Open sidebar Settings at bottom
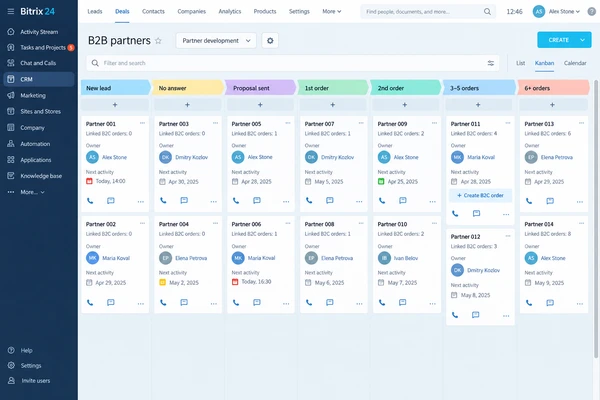Viewport: 600px width, 400px height. pos(31,366)
